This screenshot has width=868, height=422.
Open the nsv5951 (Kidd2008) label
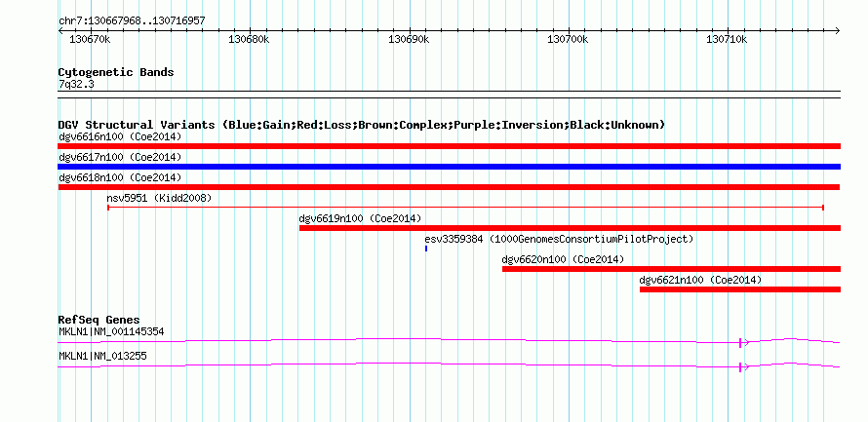pyautogui.click(x=159, y=198)
